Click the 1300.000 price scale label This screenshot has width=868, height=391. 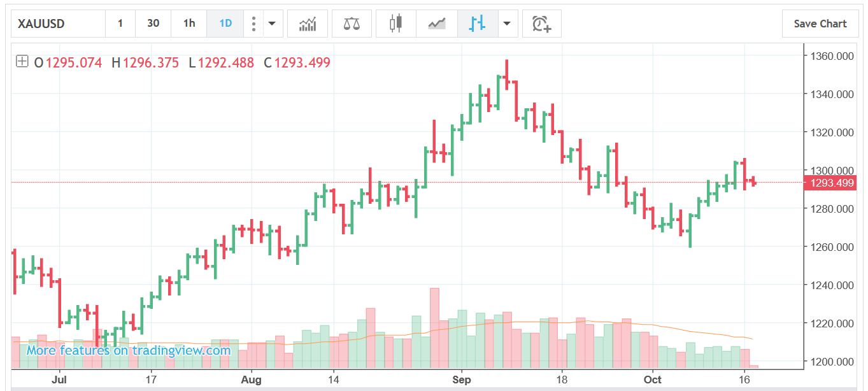click(831, 171)
